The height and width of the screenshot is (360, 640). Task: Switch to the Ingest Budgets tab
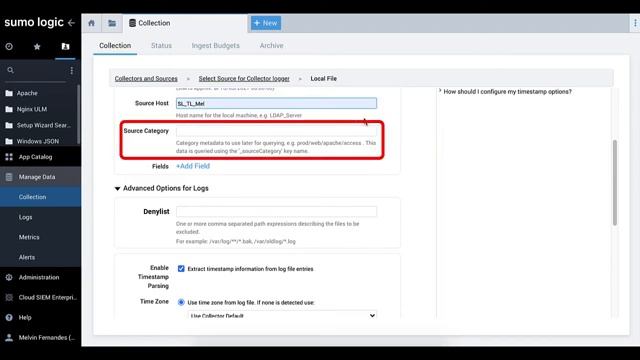(216, 46)
